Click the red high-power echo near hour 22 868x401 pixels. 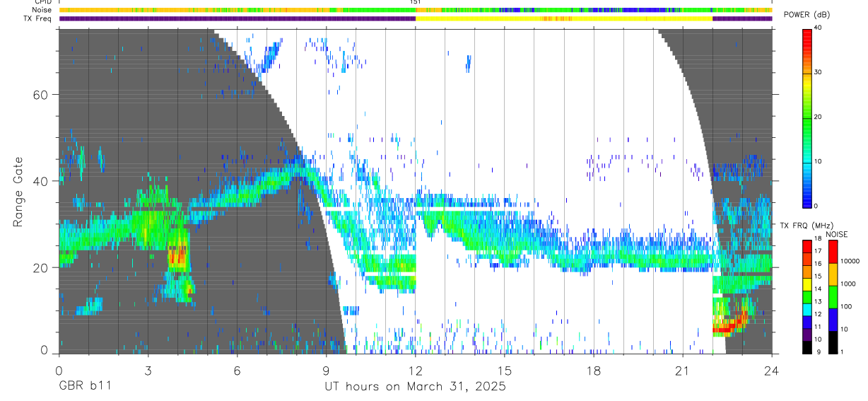[x=727, y=327]
